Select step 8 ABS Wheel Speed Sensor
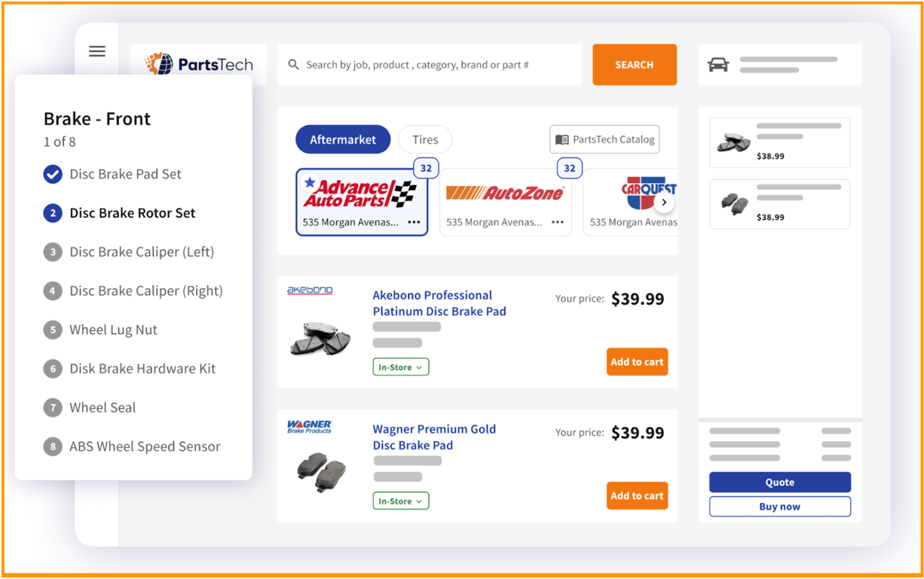This screenshot has height=579, width=924. [132, 446]
